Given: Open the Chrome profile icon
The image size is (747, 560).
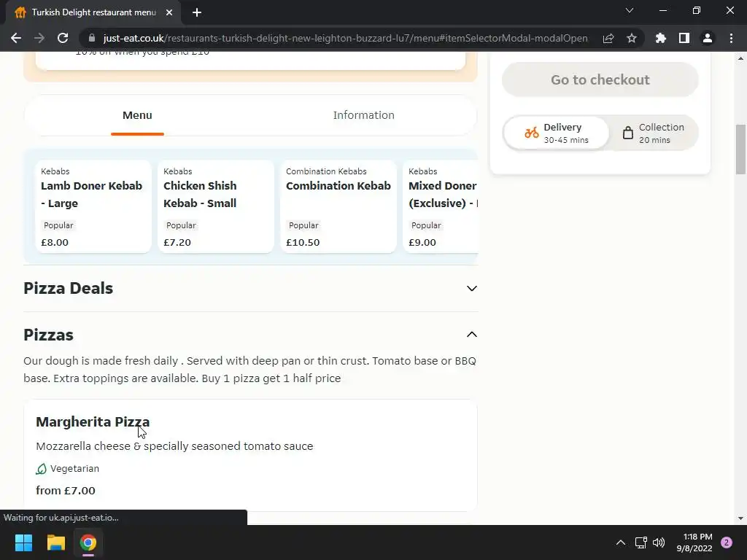Looking at the screenshot, I should tap(708, 38).
